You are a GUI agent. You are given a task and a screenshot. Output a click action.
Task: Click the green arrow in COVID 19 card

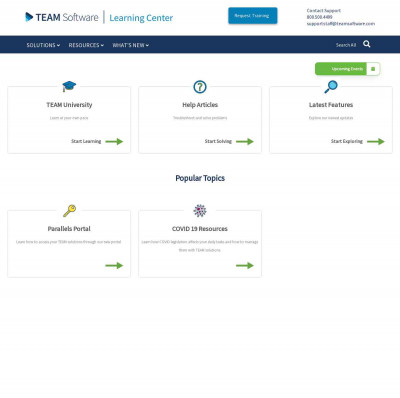click(245, 266)
